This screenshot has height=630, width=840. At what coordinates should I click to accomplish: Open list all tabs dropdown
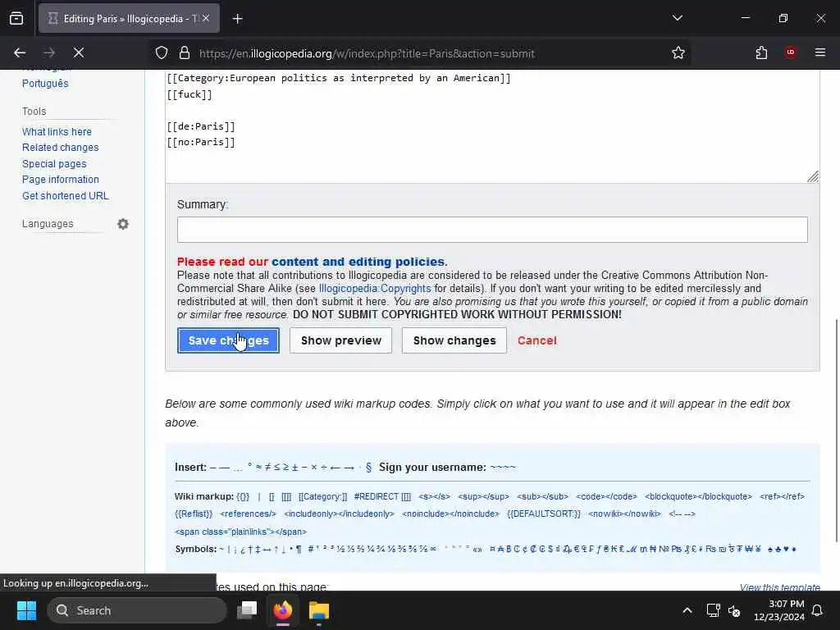677,18
